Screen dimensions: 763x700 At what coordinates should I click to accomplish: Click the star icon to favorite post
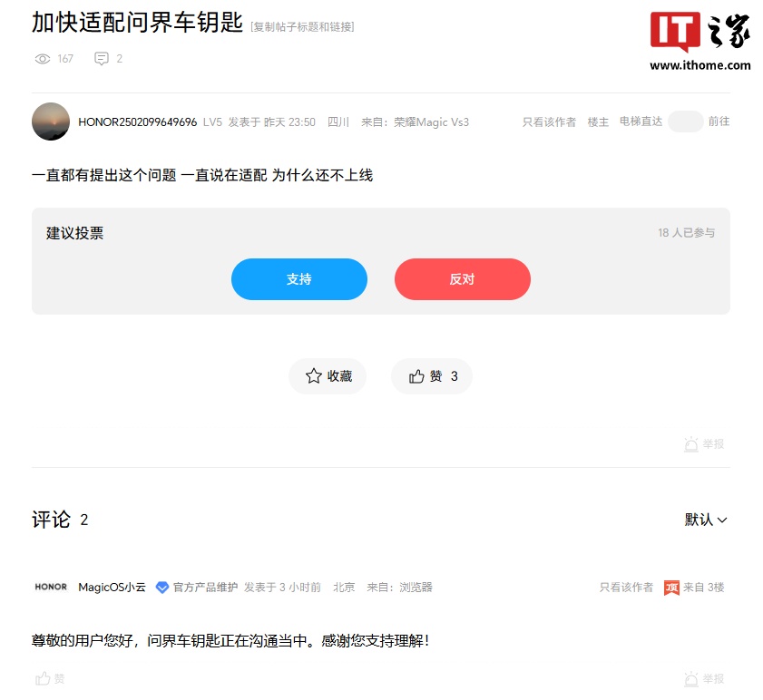pyautogui.click(x=313, y=376)
